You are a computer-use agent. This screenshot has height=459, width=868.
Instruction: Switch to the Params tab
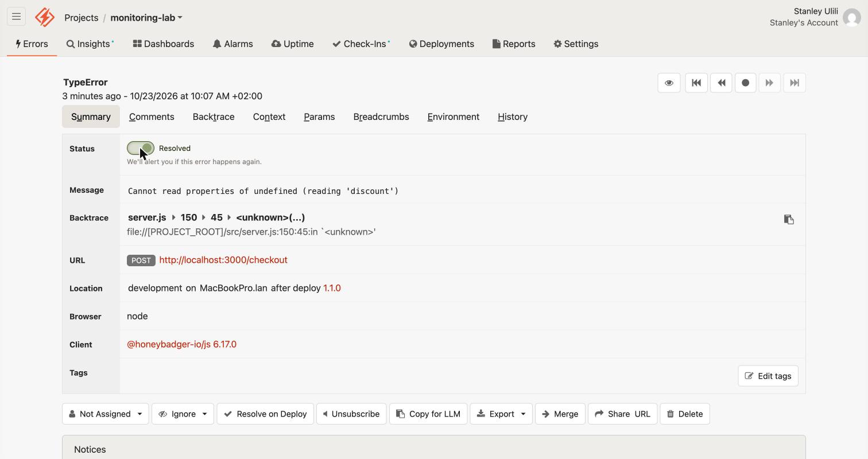(319, 116)
